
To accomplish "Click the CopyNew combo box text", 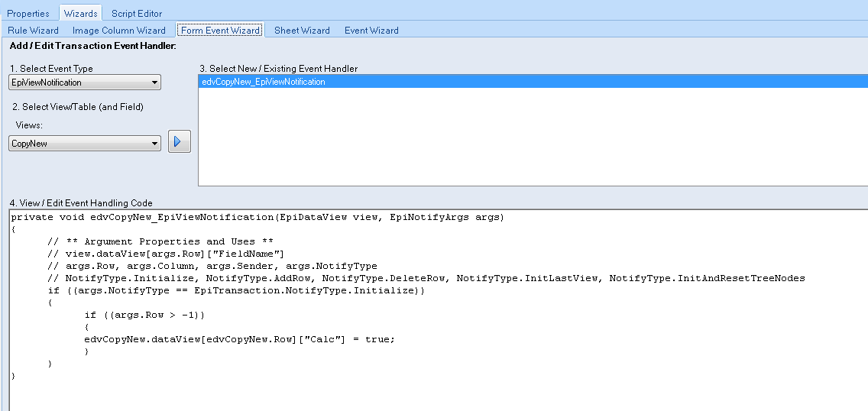I will pos(29,144).
